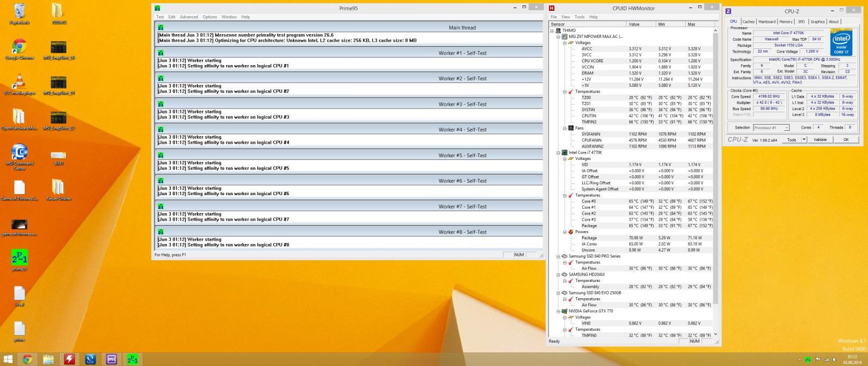868x366 pixels.
Task: Click the Value column header in HWMonitor
Action: coord(641,24)
